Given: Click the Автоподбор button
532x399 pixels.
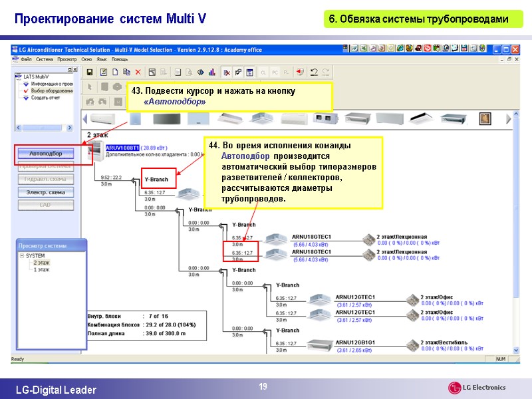Looking at the screenshot, I should pos(46,154).
